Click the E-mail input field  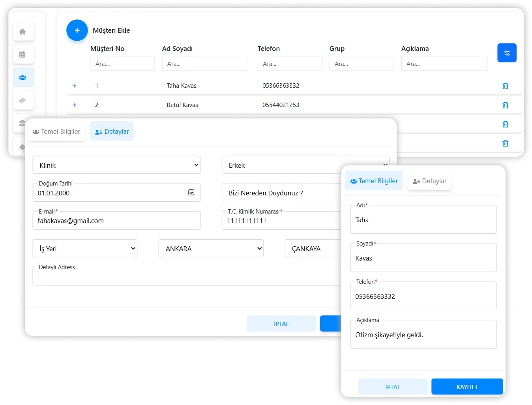click(x=116, y=221)
